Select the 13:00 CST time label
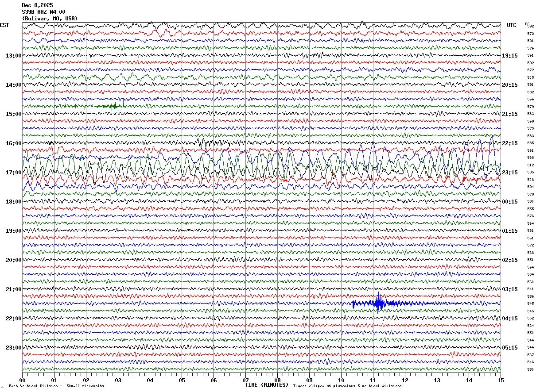Viewport: 536px width, 392px height. tap(13, 56)
